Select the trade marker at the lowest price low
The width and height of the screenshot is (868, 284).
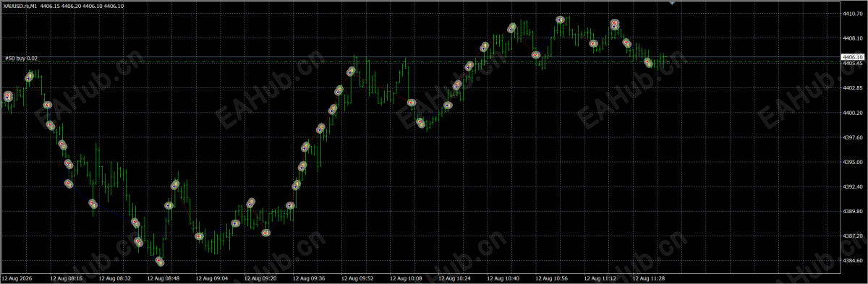160,262
